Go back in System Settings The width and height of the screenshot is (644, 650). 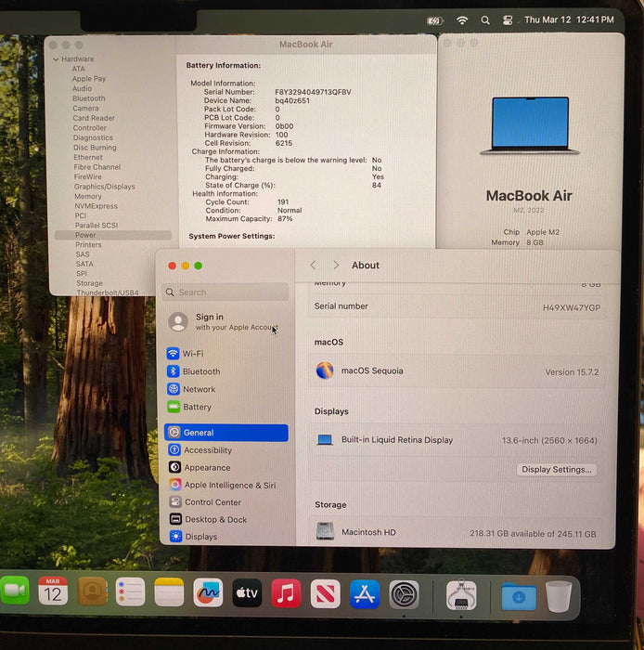(314, 266)
